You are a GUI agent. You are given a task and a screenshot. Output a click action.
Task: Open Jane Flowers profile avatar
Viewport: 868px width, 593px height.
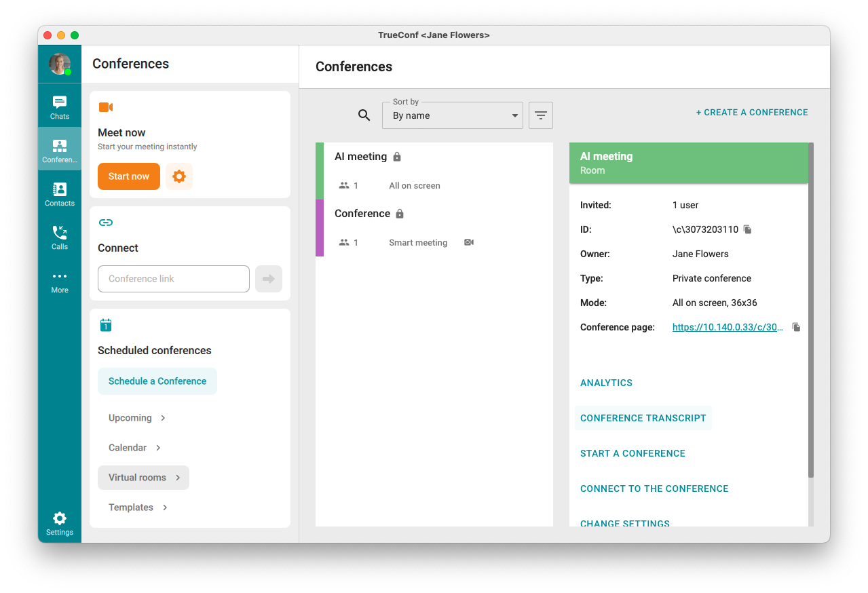click(60, 64)
